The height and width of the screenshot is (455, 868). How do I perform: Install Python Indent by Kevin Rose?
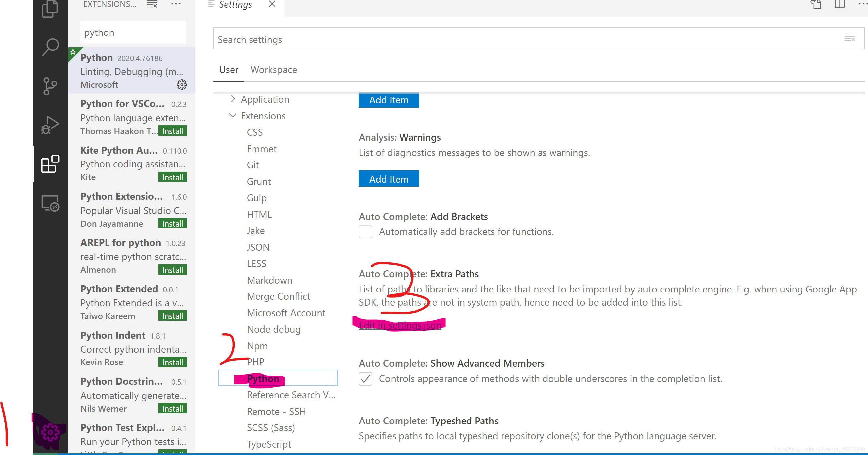(173, 362)
